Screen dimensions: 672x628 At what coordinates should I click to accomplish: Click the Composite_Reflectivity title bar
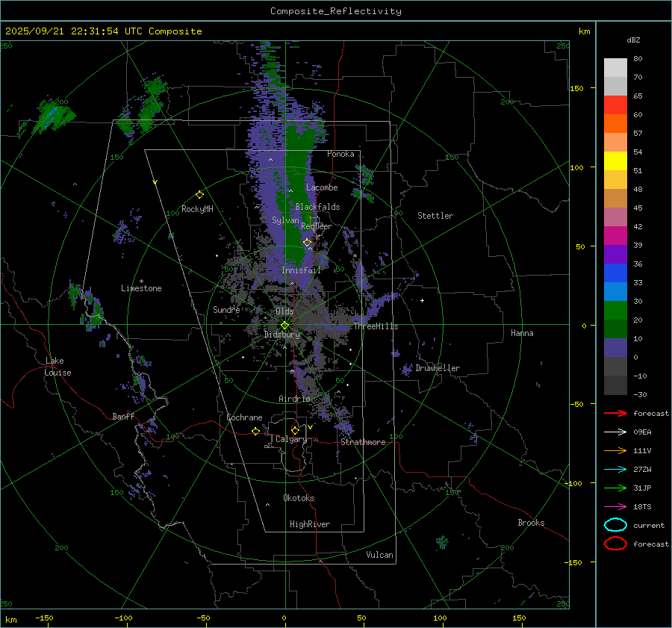[335, 10]
